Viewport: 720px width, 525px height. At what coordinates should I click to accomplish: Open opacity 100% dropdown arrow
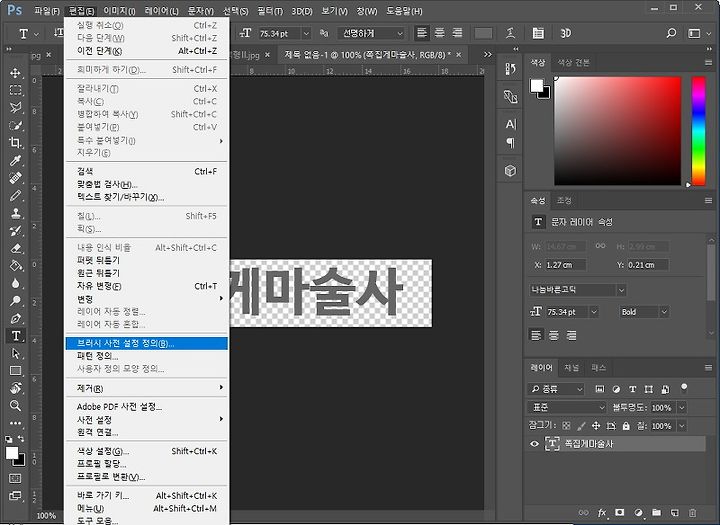682,407
